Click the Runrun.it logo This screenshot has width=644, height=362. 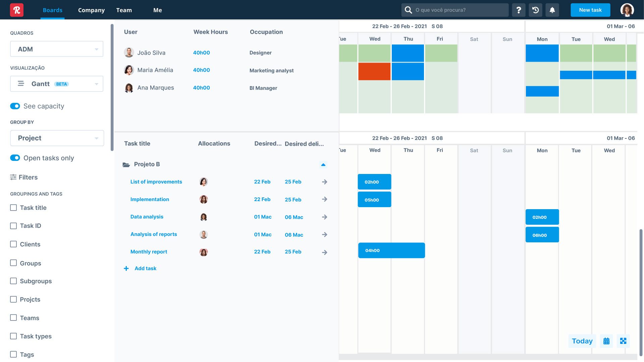click(x=17, y=10)
